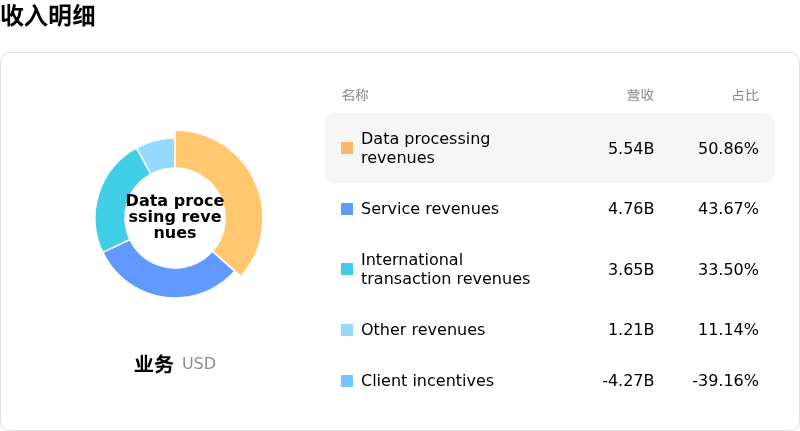Click the USD currency label under chart

click(x=198, y=364)
